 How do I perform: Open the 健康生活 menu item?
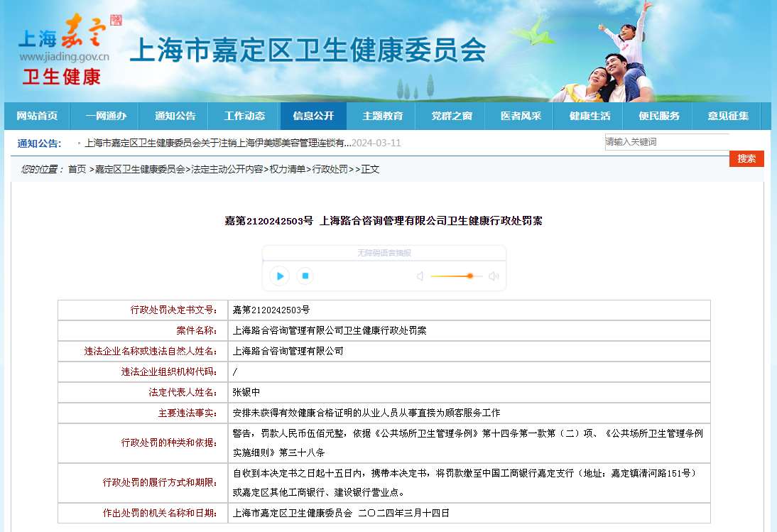(x=589, y=116)
